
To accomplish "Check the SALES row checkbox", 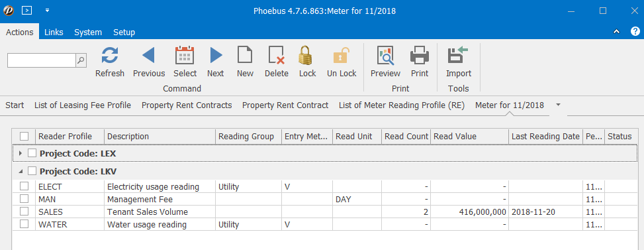I will pos(24,212).
